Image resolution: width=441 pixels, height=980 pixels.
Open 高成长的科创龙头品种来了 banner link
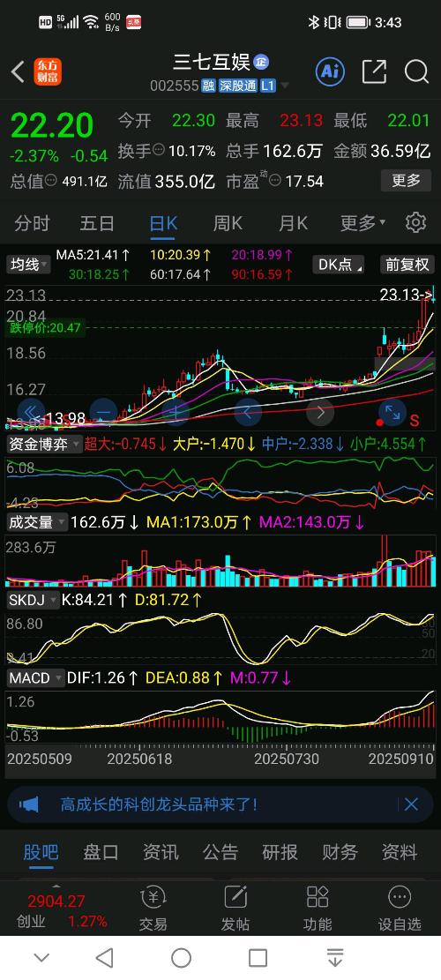click(x=159, y=804)
